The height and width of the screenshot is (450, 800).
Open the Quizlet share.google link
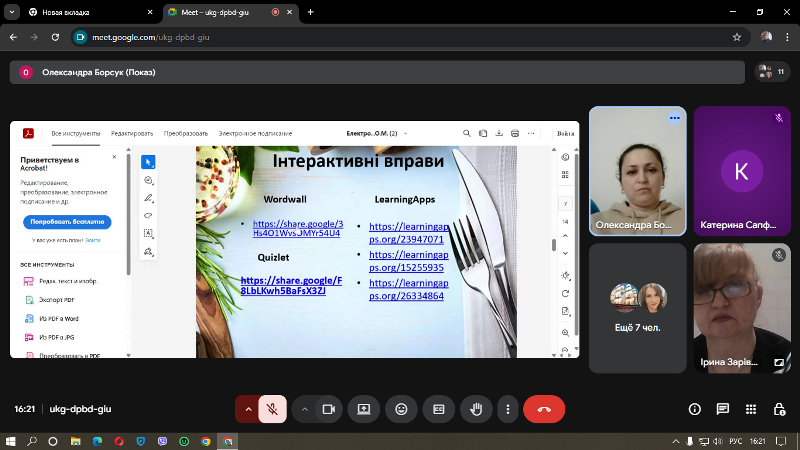[291, 286]
